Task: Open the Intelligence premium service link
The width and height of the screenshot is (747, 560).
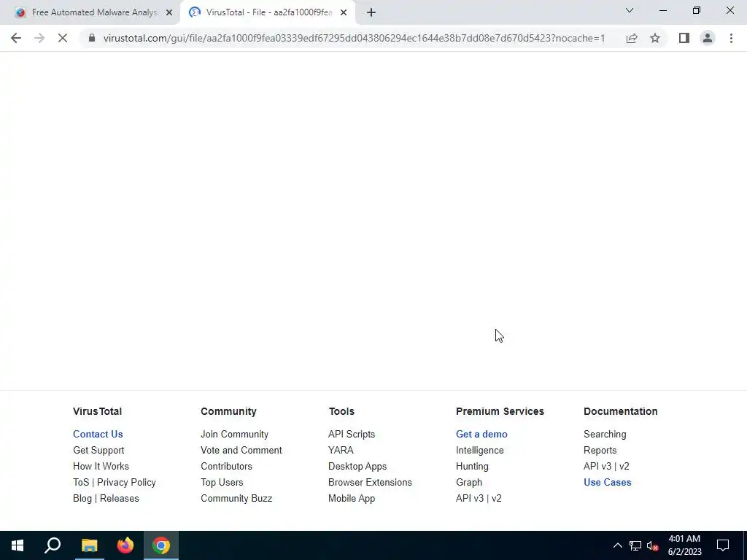Action: click(x=480, y=451)
